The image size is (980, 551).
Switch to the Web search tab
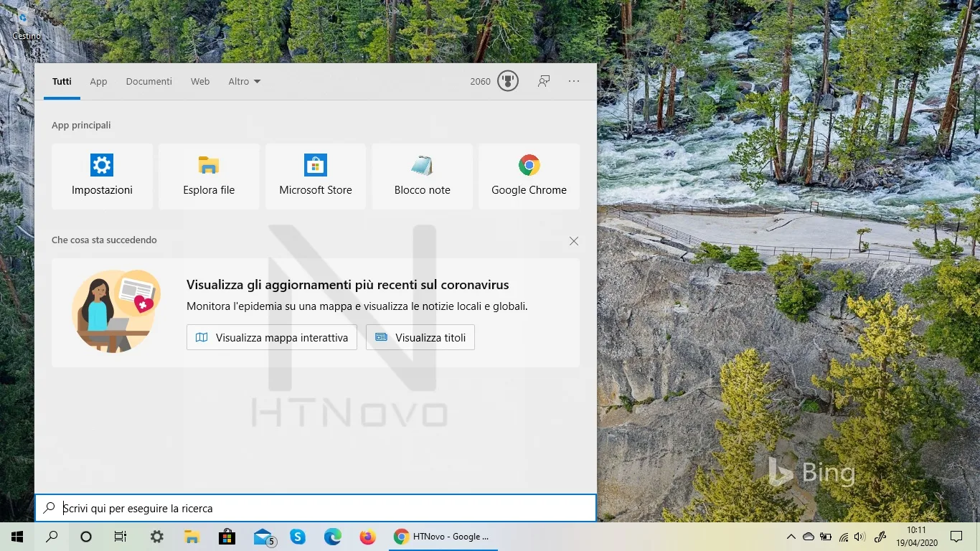(200, 81)
